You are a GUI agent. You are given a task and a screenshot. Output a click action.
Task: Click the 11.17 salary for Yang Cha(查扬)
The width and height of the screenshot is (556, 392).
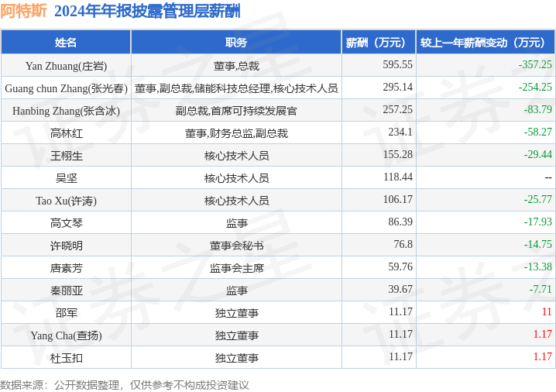pos(400,334)
